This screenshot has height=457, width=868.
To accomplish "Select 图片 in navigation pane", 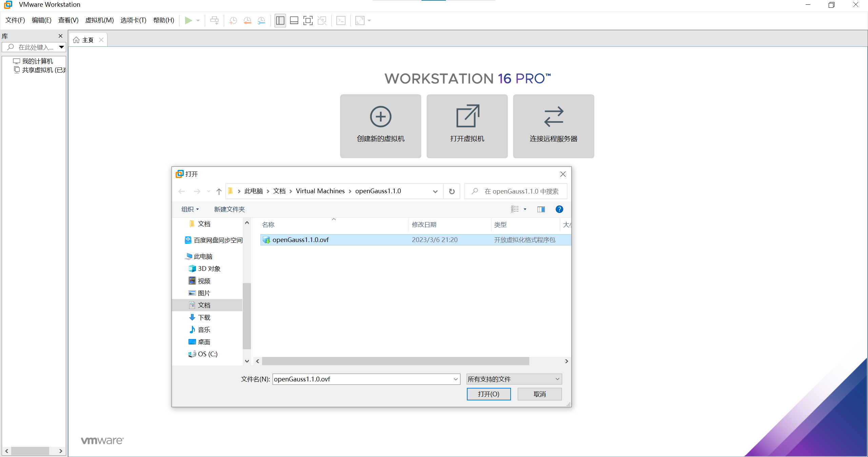I will (x=199, y=293).
